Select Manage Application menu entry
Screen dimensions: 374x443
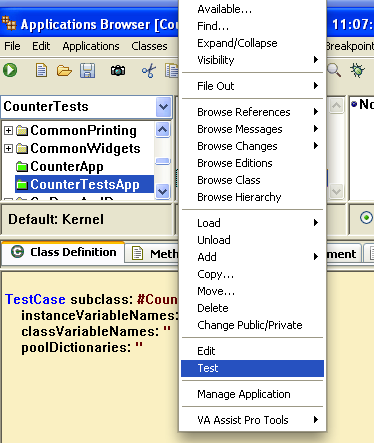252,394
